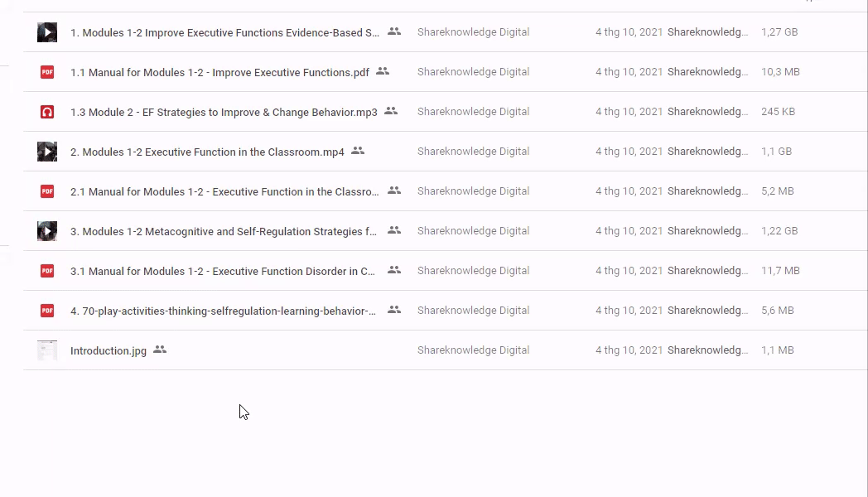868x497 pixels.
Task: Click shared-people icon next to Introduction.jpg
Action: tap(160, 350)
